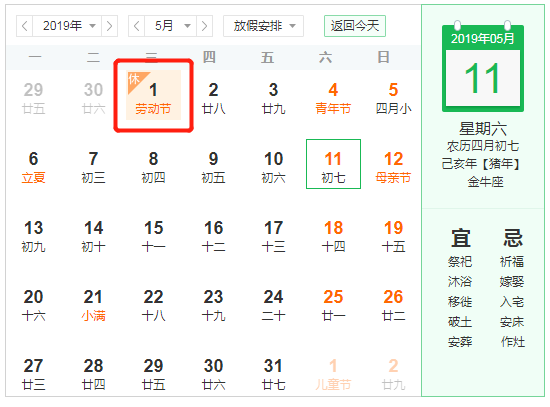Viewport: 550px width, 407px height.
Task: Select May 12 母亲节 date
Action: click(x=393, y=167)
